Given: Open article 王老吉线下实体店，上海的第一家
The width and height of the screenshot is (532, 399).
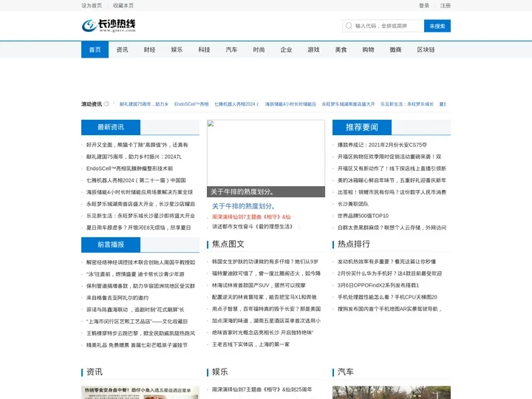Looking at the screenshot, I should point(250,344).
